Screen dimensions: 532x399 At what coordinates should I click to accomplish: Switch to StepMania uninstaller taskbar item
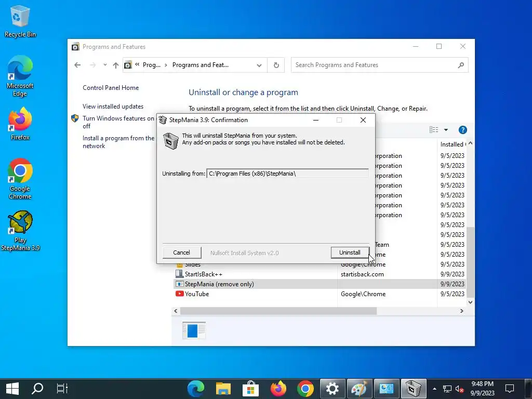click(x=413, y=389)
